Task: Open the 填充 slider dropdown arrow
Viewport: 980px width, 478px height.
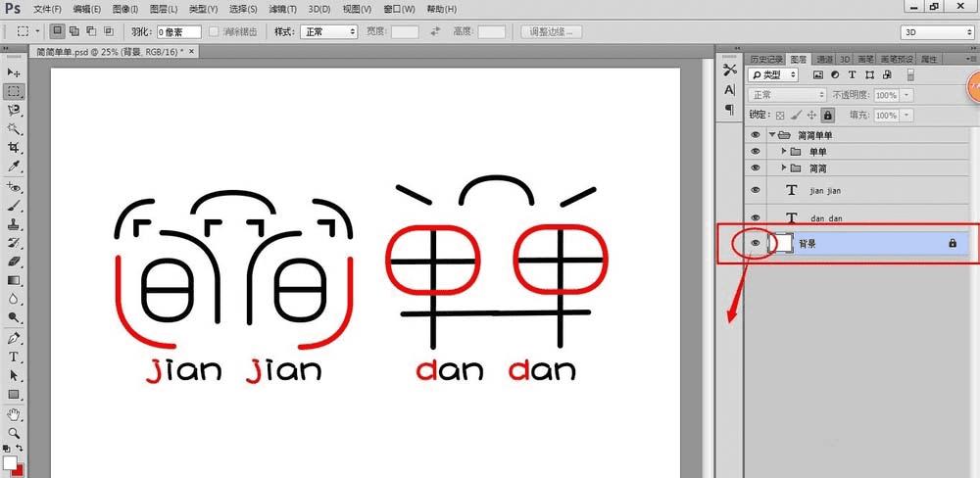Action: [906, 116]
